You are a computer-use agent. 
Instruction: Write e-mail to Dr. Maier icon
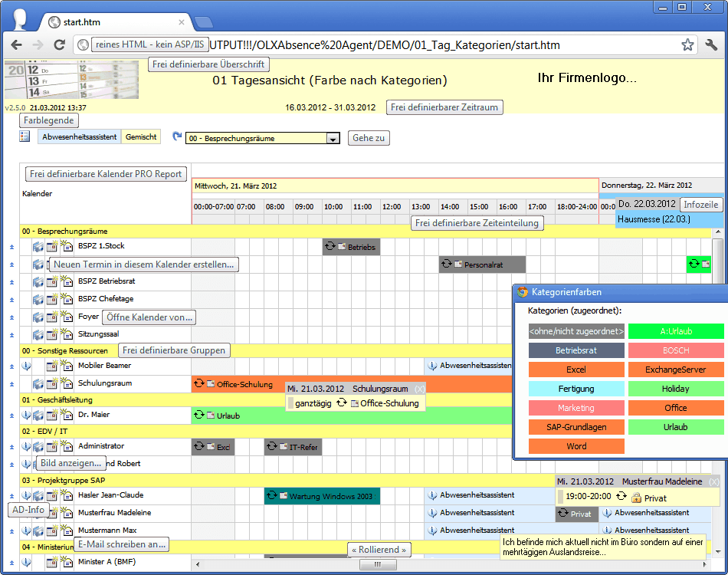click(66, 415)
